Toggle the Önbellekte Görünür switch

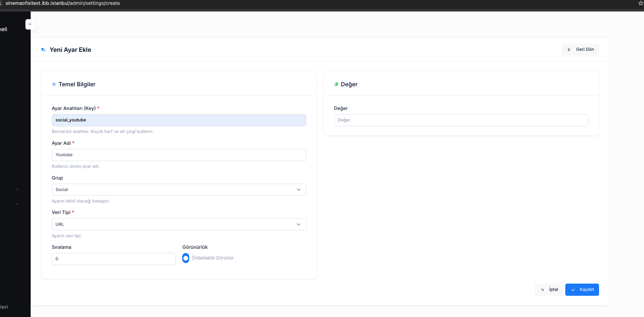[x=186, y=258]
